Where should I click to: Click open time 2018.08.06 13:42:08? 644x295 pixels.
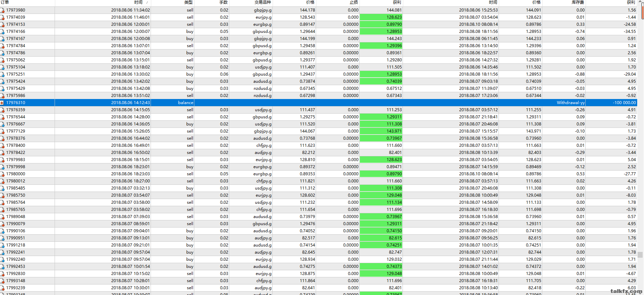pos(131,88)
